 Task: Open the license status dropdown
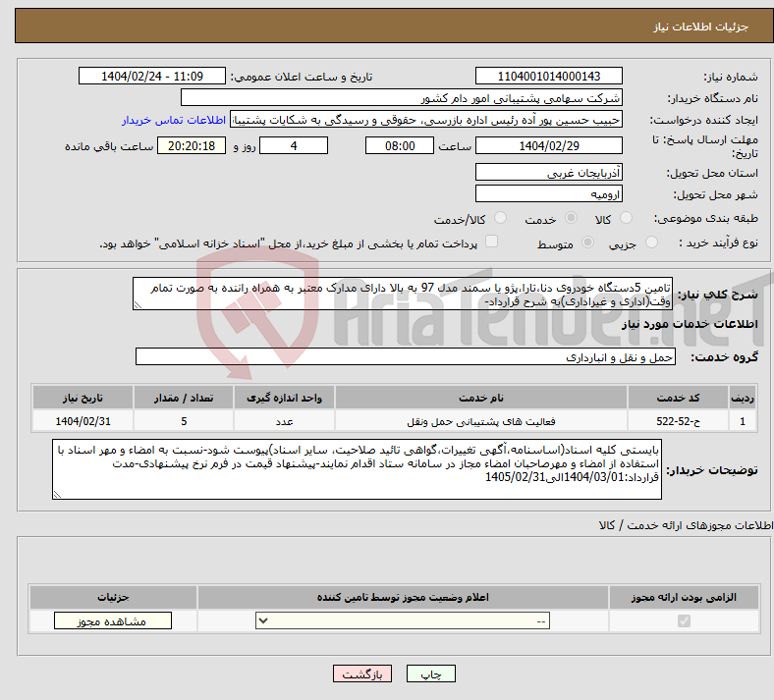(x=403, y=620)
